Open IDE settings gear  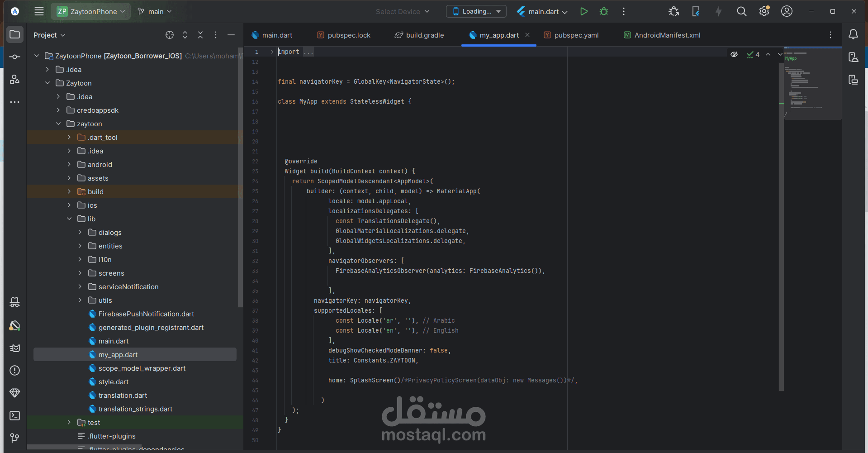coord(764,11)
